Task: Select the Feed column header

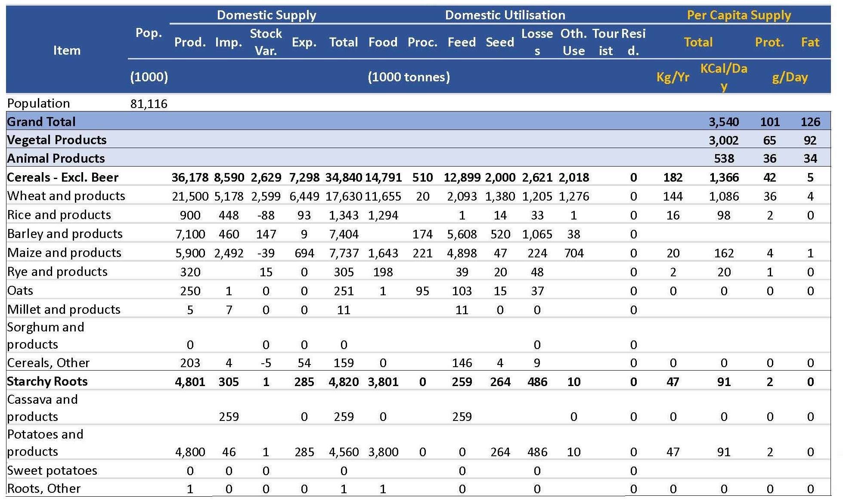Action: click(462, 42)
